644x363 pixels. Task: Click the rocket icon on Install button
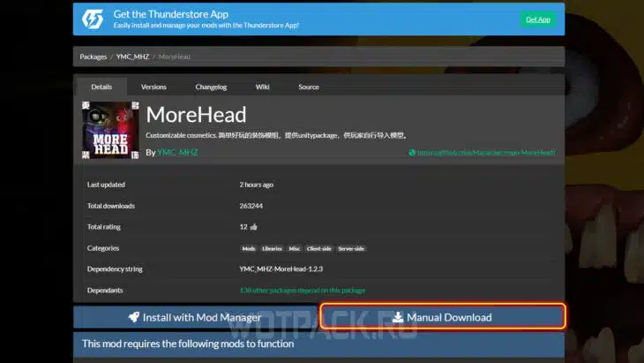tap(134, 317)
